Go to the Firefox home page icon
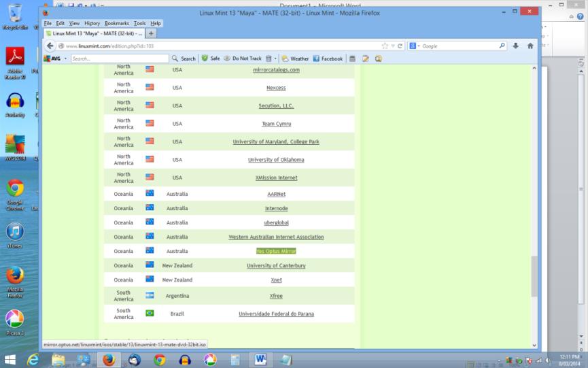The image size is (588, 368). [530, 46]
